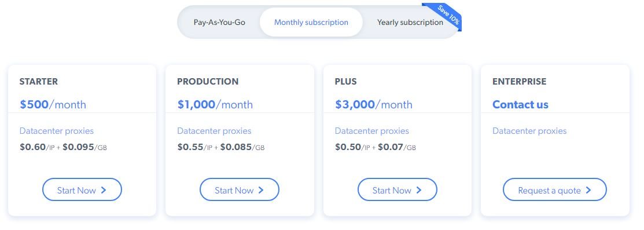
Task: Click Start Now under Starter plan
Action: coord(82,189)
